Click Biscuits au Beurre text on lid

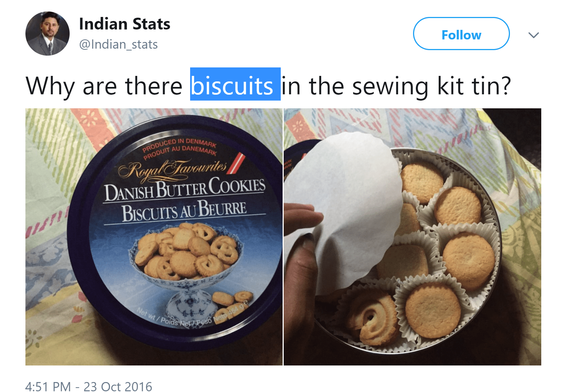tap(184, 211)
